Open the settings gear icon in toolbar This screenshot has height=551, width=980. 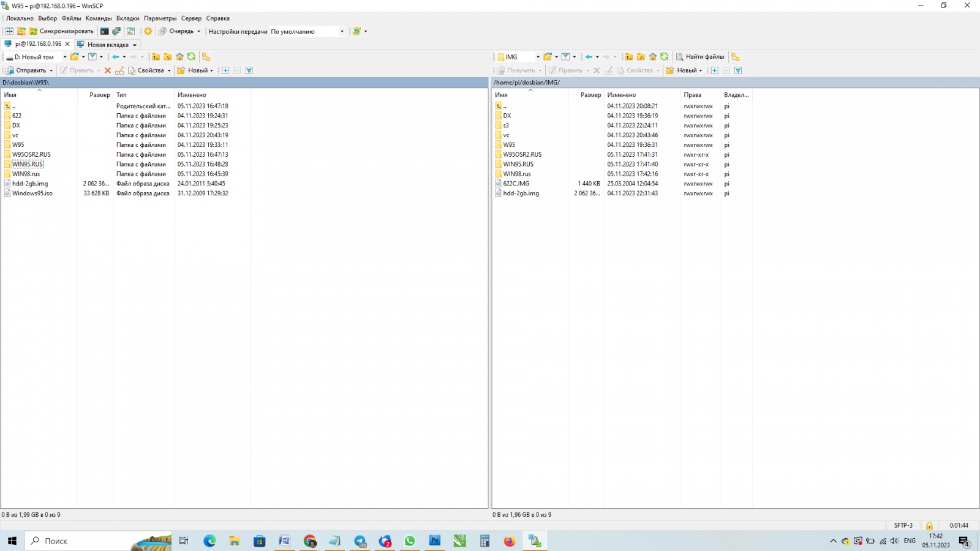pyautogui.click(x=148, y=31)
